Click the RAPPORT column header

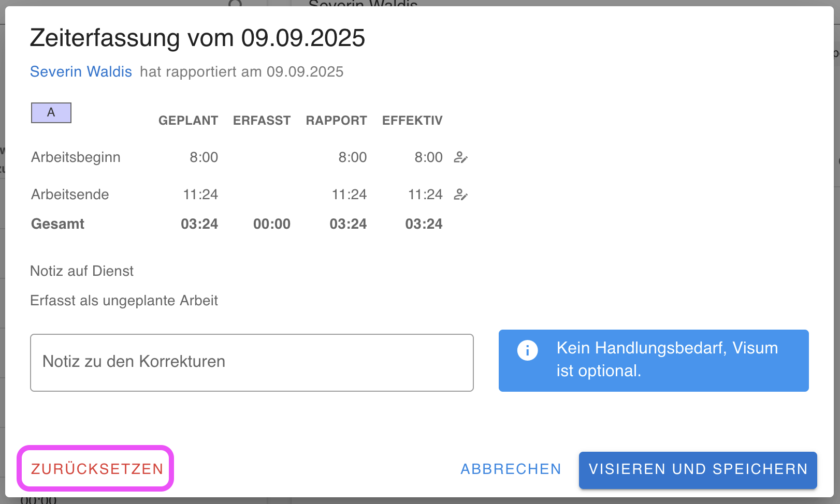[336, 121]
